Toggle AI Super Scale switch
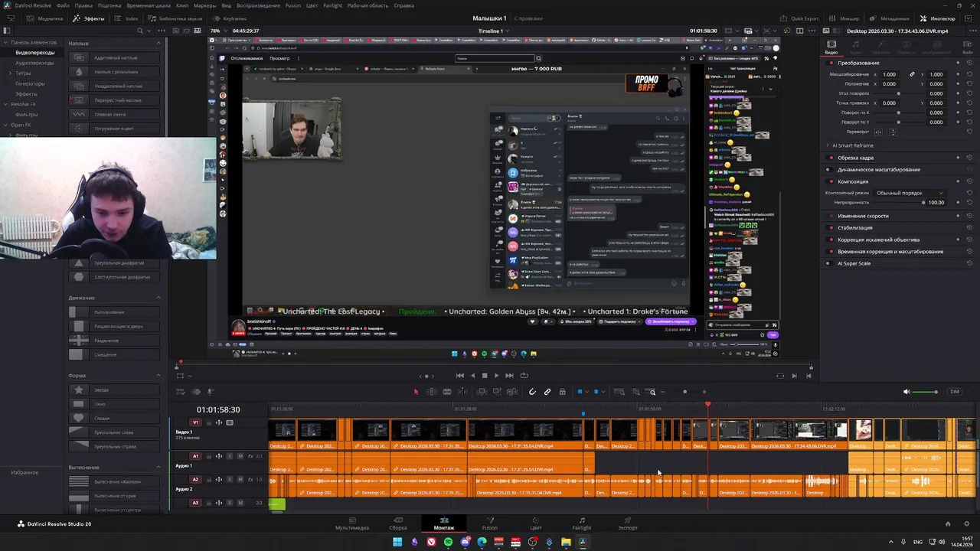The image size is (980, 551). tap(828, 263)
